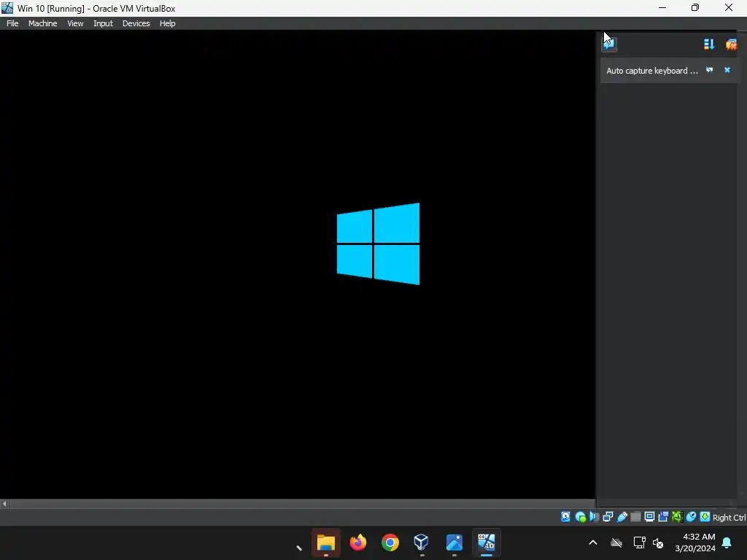Delete all finished notifications icon
This screenshot has width=747, height=560.
point(731,44)
